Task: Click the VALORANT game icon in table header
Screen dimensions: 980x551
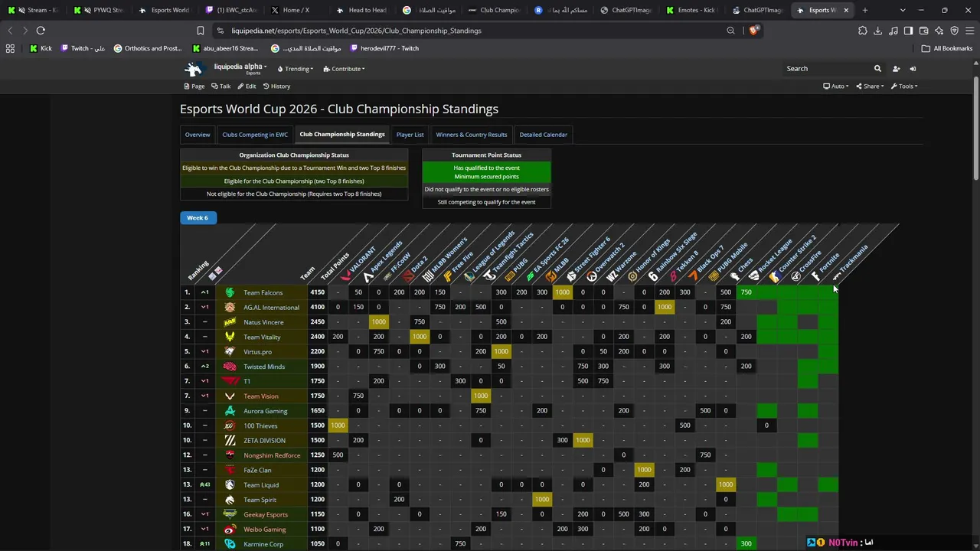Action: pyautogui.click(x=347, y=275)
